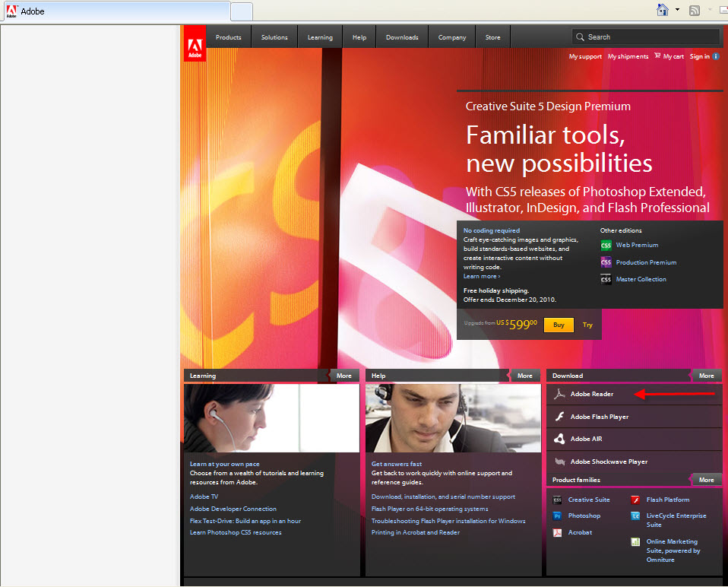Click the woman with earphones thumbnail
Screen dimensions: 728x587
[271, 418]
